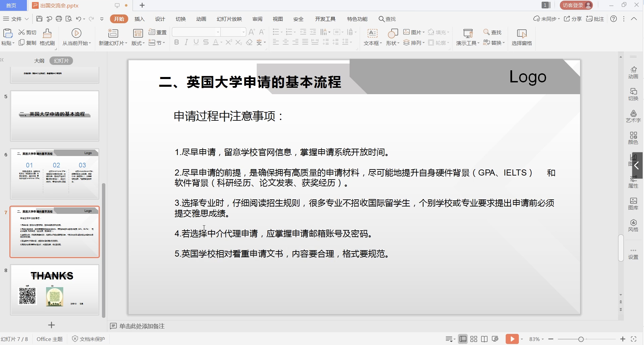This screenshot has width=644, height=345.
Task: Start slideshow from current slide icon
Action: 76,33
